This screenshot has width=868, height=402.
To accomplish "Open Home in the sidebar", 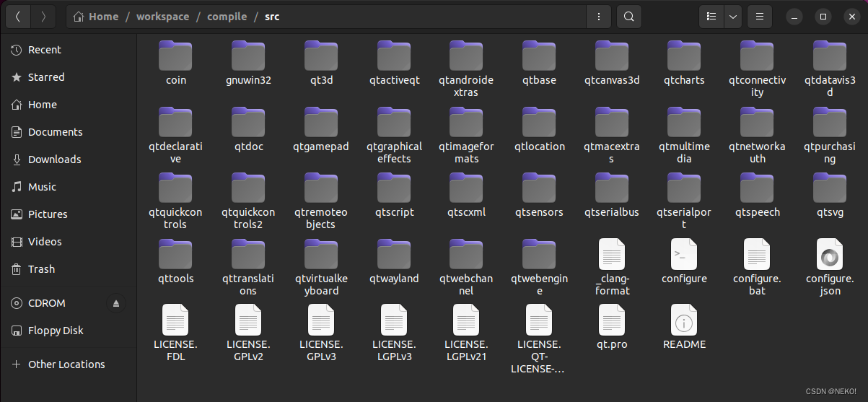I will pos(69,105).
